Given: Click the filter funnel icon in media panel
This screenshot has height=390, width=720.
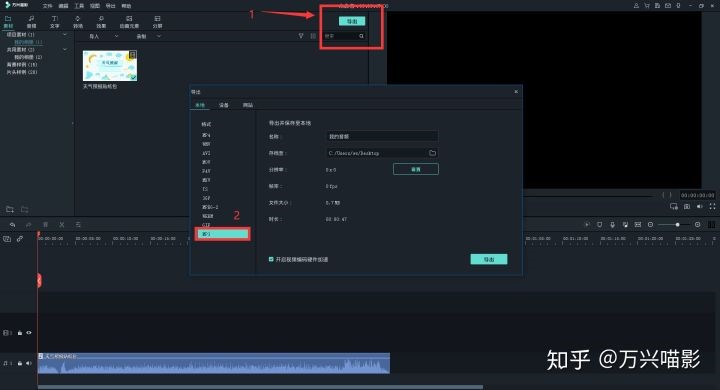Looking at the screenshot, I should tap(301, 36).
